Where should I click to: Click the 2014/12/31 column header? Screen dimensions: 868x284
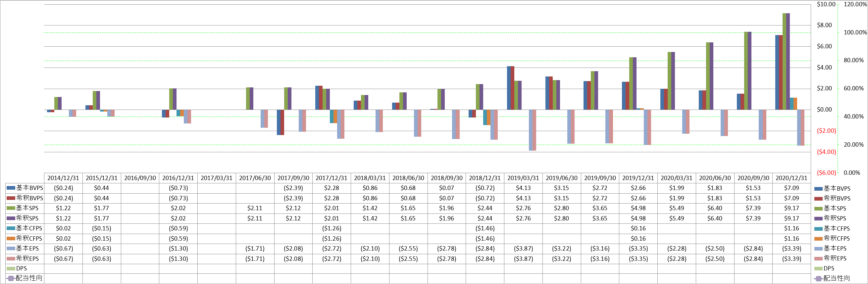point(63,178)
